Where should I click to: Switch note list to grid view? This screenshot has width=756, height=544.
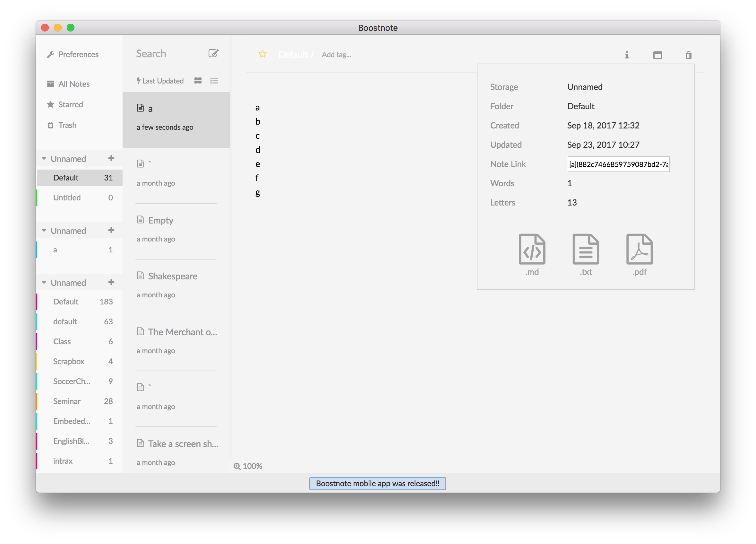198,81
